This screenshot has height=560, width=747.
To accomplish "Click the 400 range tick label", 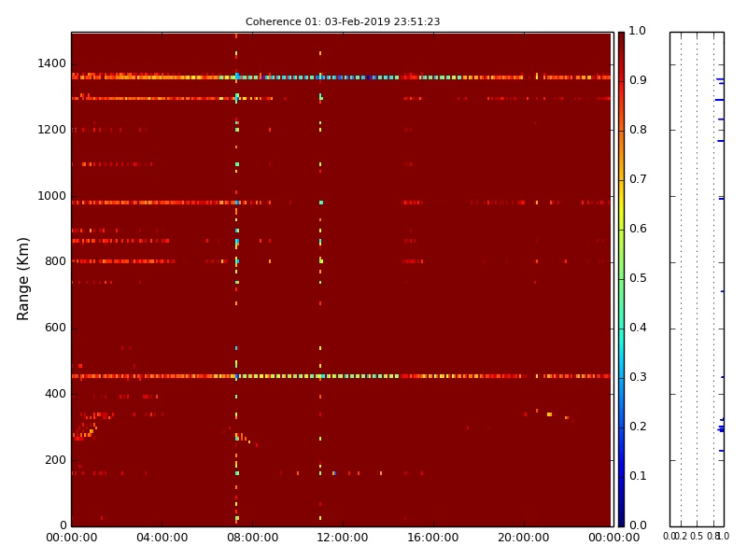I will (55, 394).
